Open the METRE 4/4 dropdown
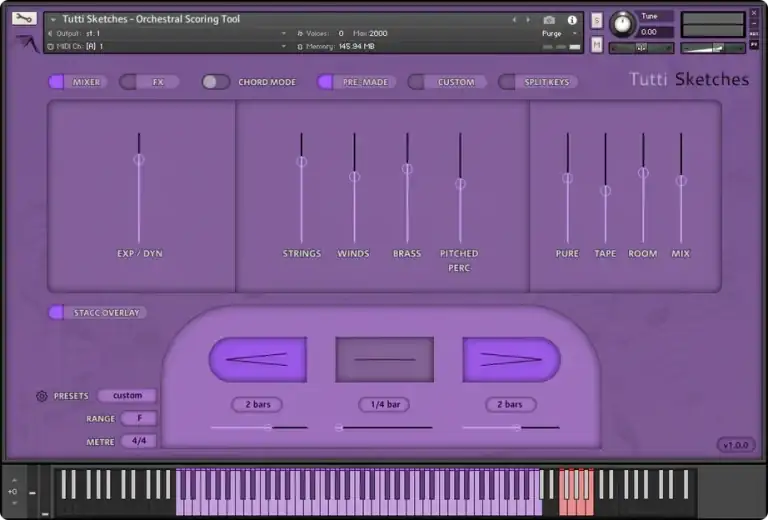The width and height of the screenshot is (768, 520). tap(139, 441)
